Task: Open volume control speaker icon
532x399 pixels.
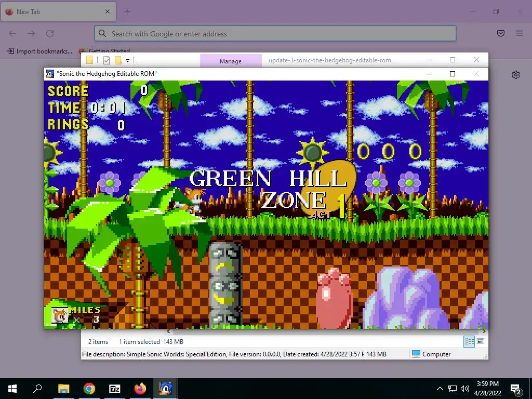Action: pyautogui.click(x=465, y=389)
